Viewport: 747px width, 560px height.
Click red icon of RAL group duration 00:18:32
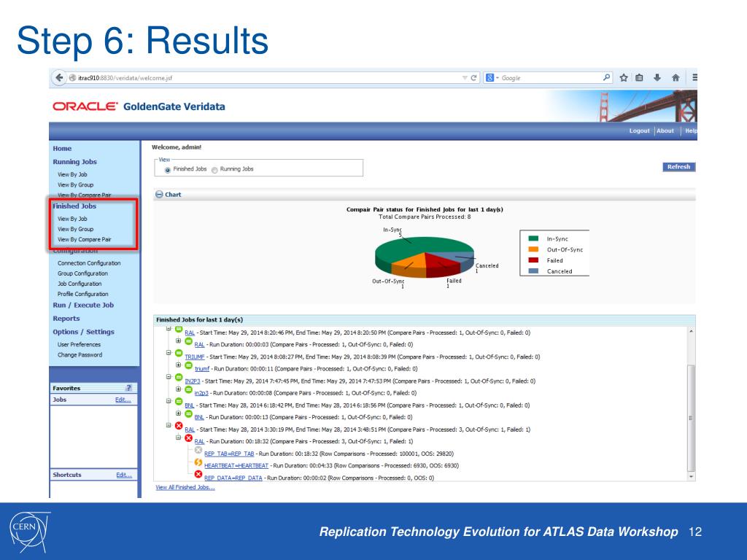click(x=189, y=438)
